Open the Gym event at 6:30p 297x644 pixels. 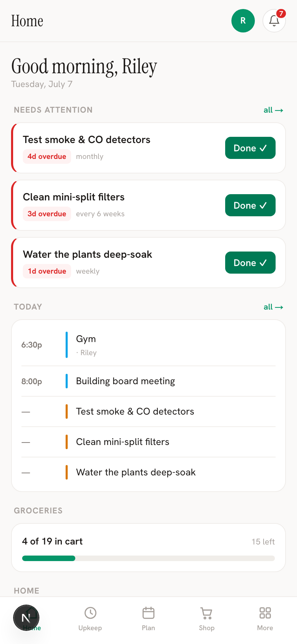tap(148, 345)
